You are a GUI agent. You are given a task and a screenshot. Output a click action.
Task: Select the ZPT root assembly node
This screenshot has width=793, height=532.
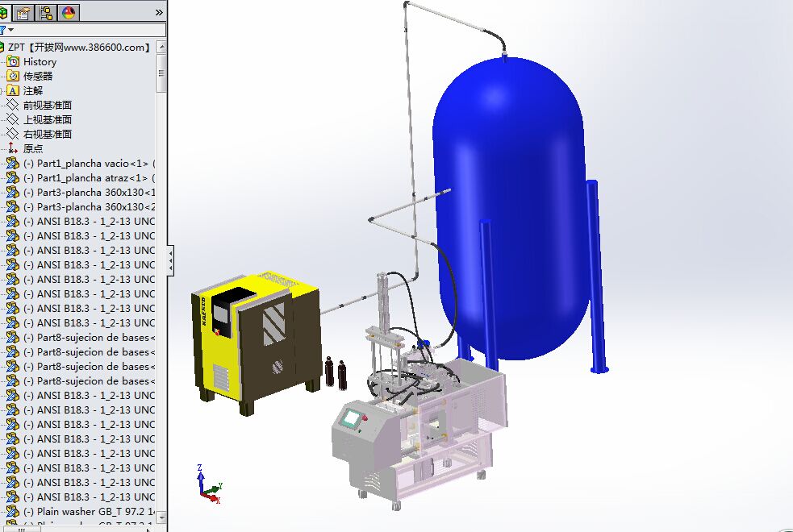(x=78, y=48)
